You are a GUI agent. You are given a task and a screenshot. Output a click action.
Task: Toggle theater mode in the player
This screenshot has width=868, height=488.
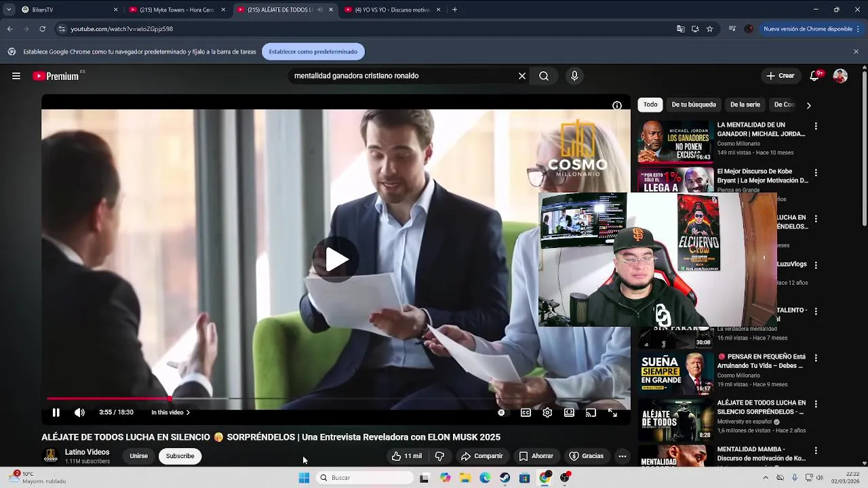pyautogui.click(x=569, y=412)
